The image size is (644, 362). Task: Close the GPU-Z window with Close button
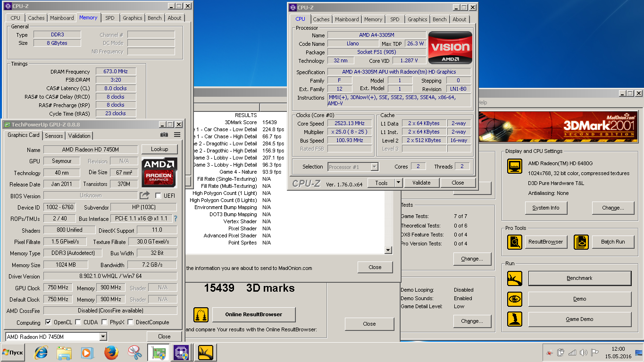tap(164, 337)
